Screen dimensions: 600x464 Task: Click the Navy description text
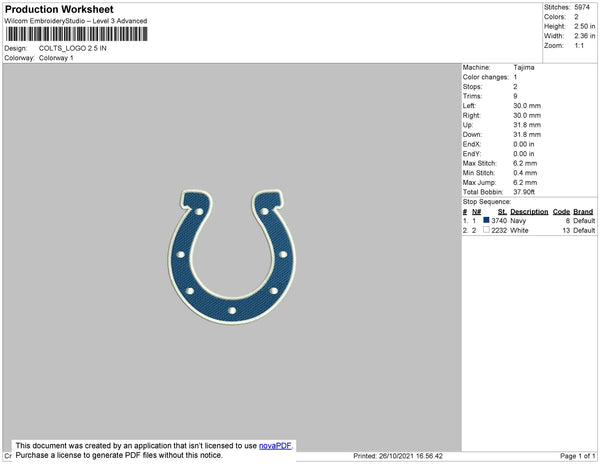(518, 221)
